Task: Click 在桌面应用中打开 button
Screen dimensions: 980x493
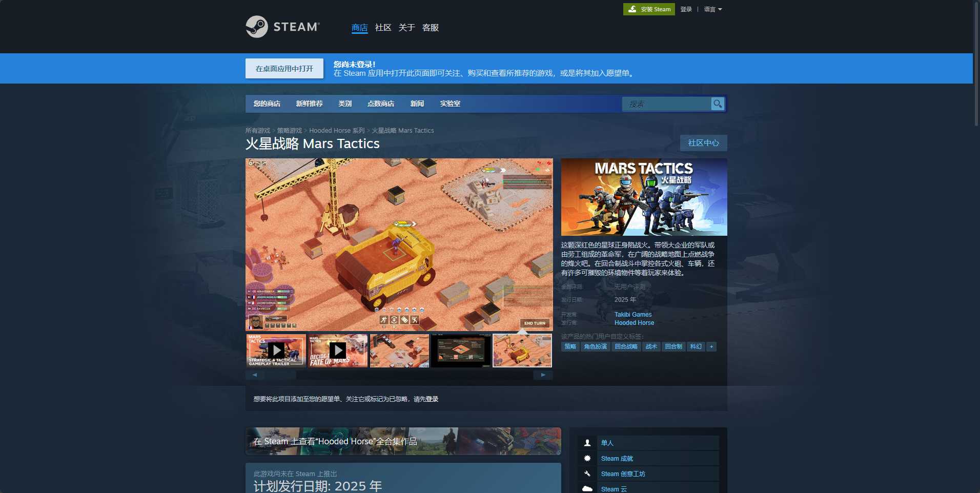Action: click(284, 68)
